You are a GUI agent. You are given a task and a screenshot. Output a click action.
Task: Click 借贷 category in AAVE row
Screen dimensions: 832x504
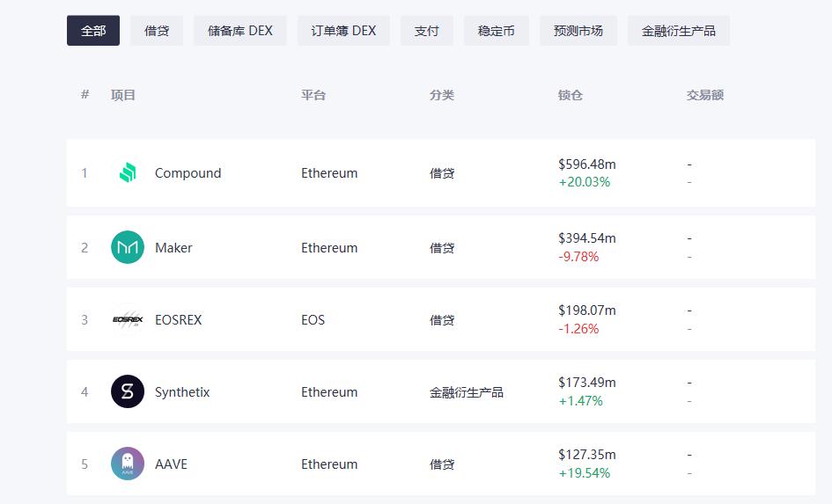pos(441,464)
